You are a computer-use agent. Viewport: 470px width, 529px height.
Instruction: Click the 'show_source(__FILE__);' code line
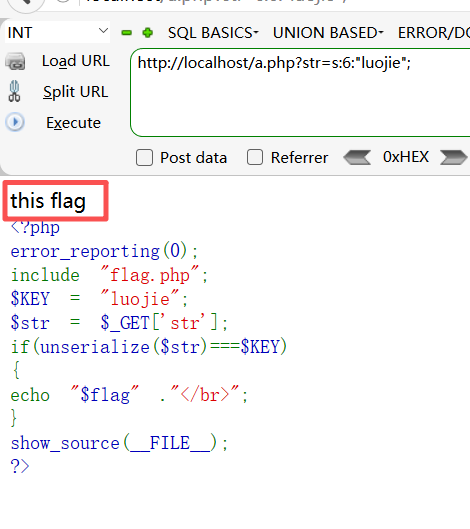pyautogui.click(x=119, y=443)
